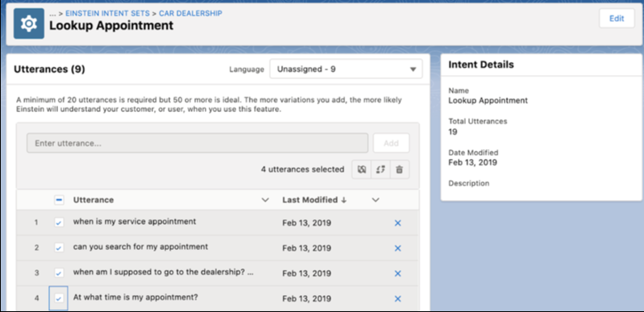This screenshot has height=312, width=644.
Task: Remove the 'when am I supposed to go' utterance
Action: click(x=397, y=273)
